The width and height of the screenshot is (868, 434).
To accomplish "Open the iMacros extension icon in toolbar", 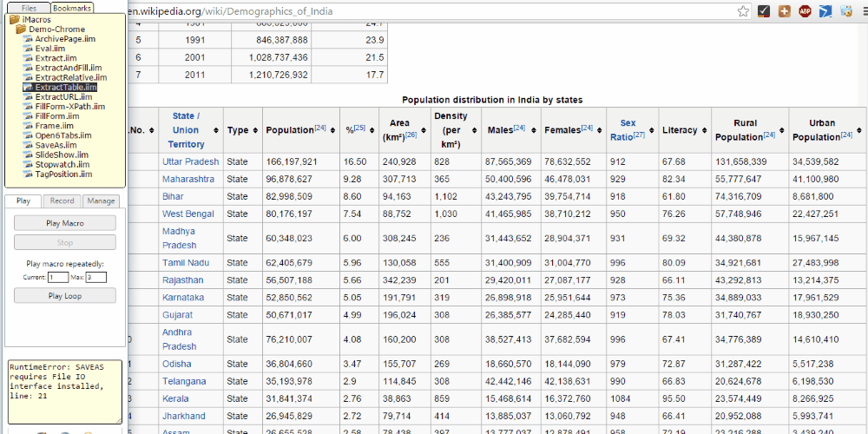I will (846, 11).
